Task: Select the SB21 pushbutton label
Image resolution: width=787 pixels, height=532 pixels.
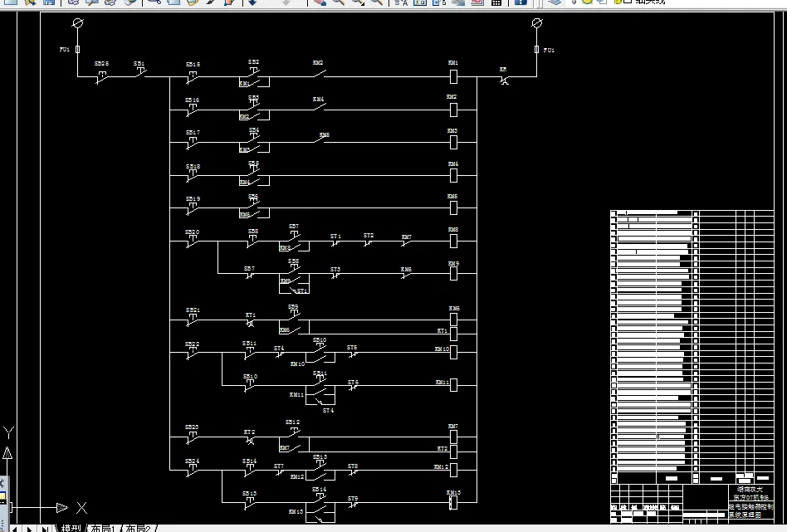Action: tap(193, 310)
